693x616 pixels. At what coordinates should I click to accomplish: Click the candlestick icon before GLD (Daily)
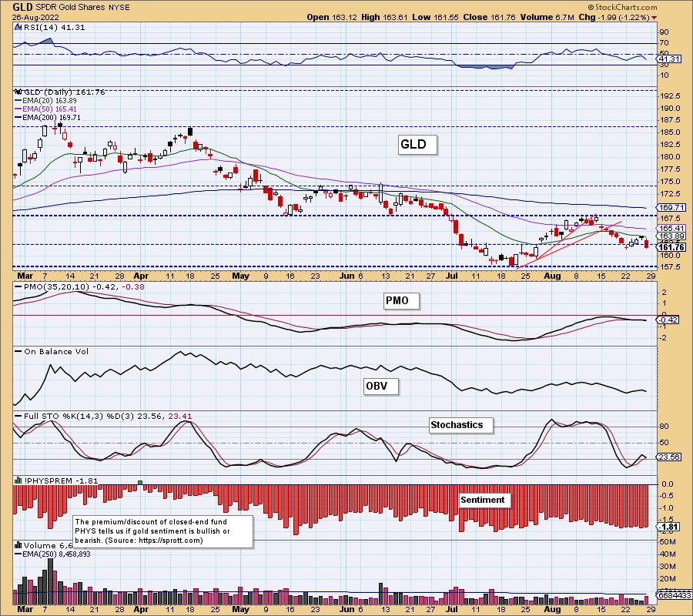click(x=18, y=92)
